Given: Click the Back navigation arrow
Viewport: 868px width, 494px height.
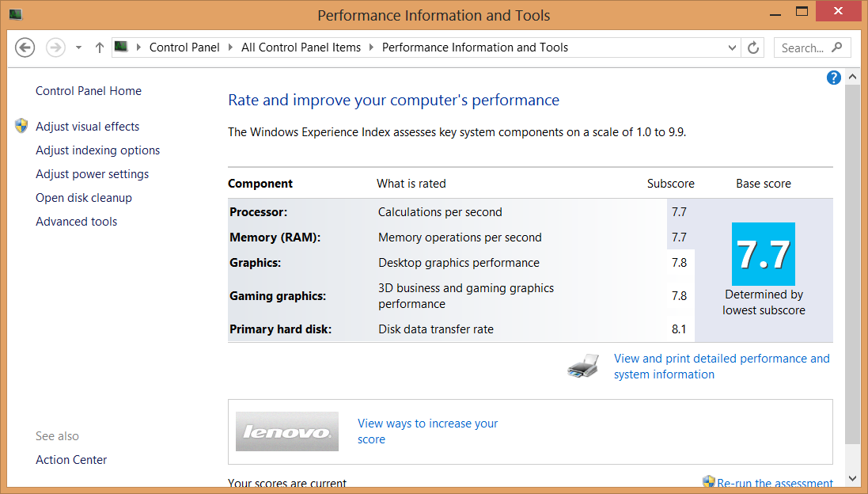Looking at the screenshot, I should [25, 47].
